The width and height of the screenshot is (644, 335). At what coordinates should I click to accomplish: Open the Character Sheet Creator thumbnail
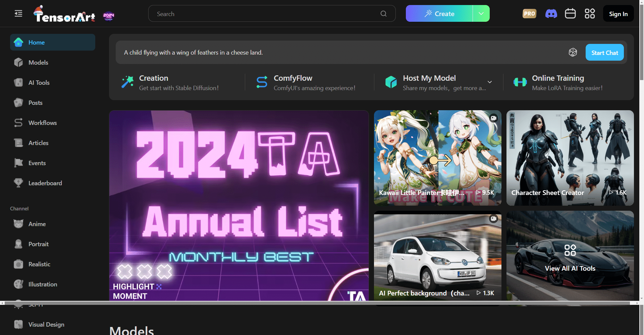[x=570, y=158]
